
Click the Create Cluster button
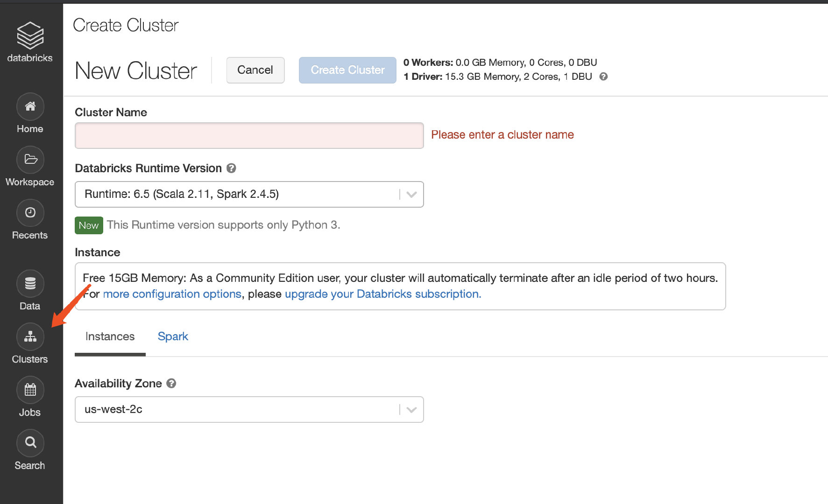(x=347, y=70)
